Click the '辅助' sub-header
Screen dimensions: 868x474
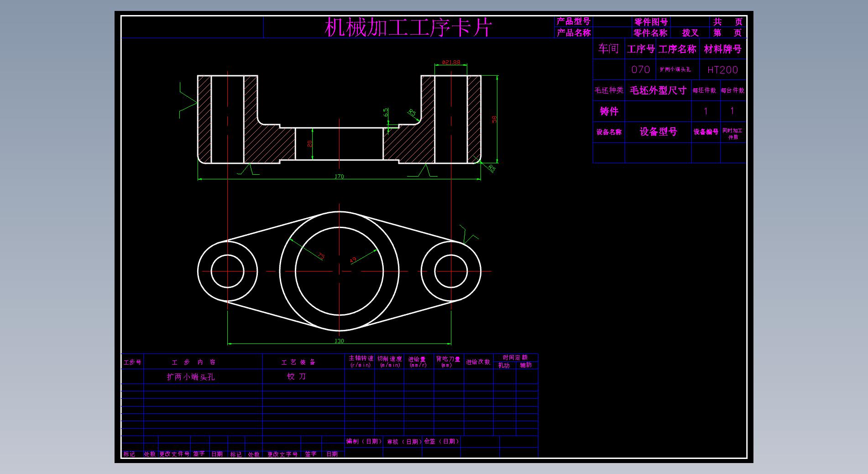pyautogui.click(x=526, y=365)
